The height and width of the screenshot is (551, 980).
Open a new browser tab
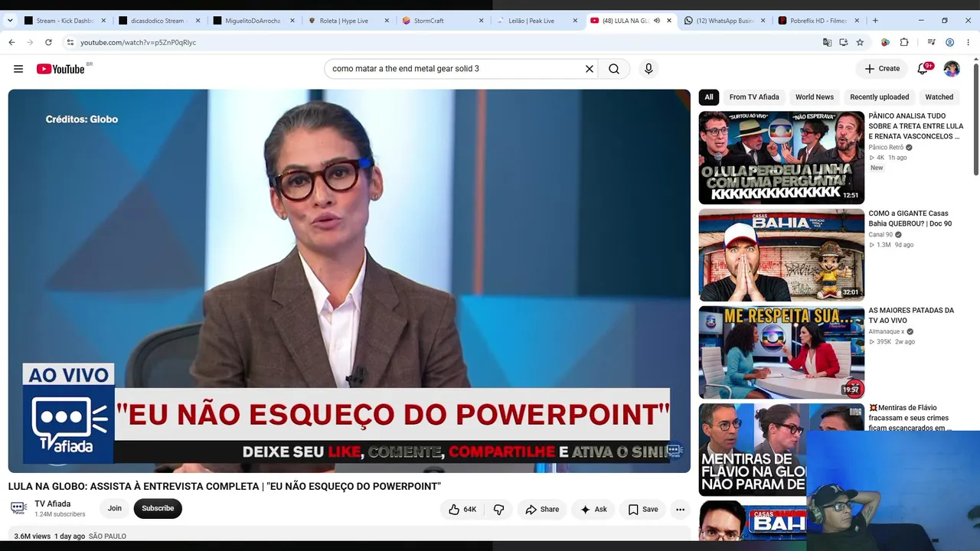tap(875, 21)
